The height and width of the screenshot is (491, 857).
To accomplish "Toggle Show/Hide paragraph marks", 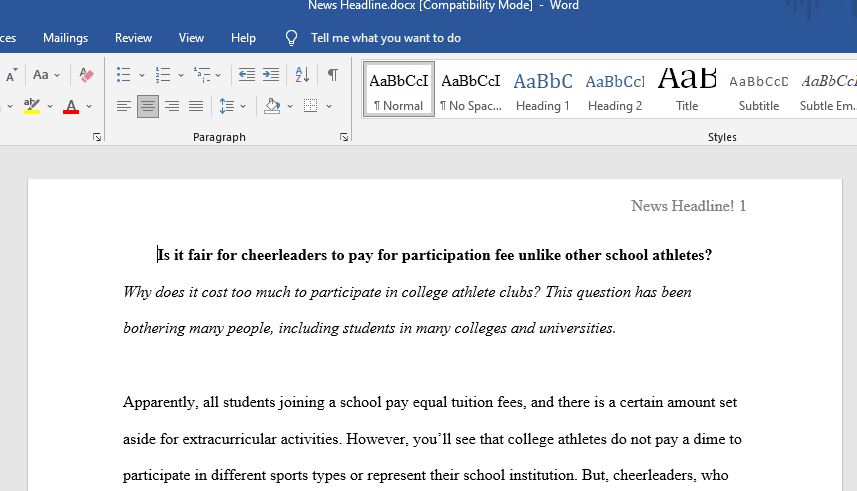I will (x=332, y=74).
